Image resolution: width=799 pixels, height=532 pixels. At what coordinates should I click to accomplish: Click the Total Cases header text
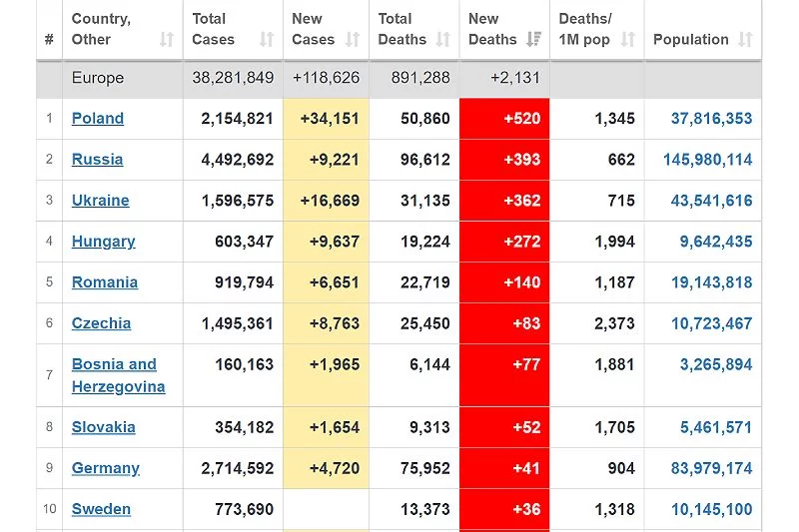[213, 29]
